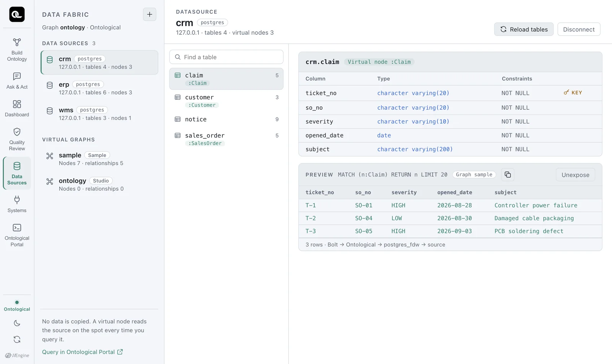Viewport: 612px width, 364px height.
Task: Copy the preview Cypher query
Action: [508, 175]
